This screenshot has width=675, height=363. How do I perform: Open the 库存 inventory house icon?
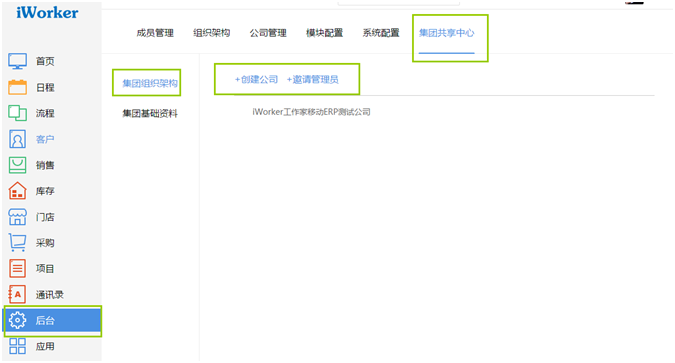(17, 191)
